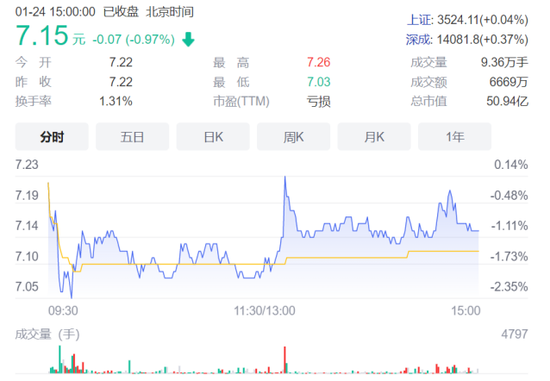Click the 换手率 value 1.31%
The image size is (550, 381).
pyautogui.click(x=116, y=101)
